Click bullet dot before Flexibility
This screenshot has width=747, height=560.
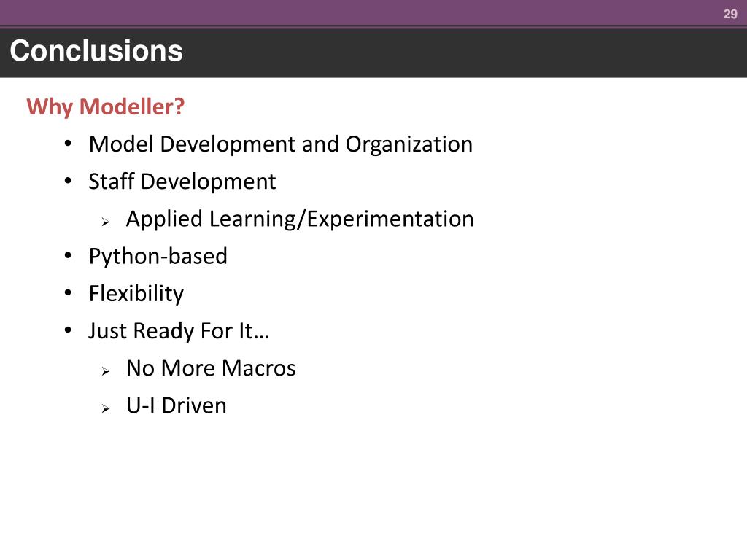68,292
